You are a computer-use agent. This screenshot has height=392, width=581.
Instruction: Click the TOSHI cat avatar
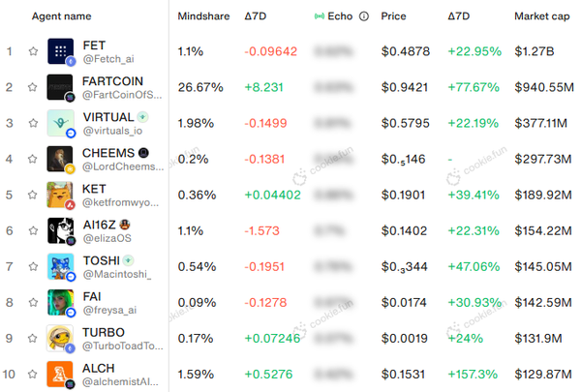coord(61,266)
